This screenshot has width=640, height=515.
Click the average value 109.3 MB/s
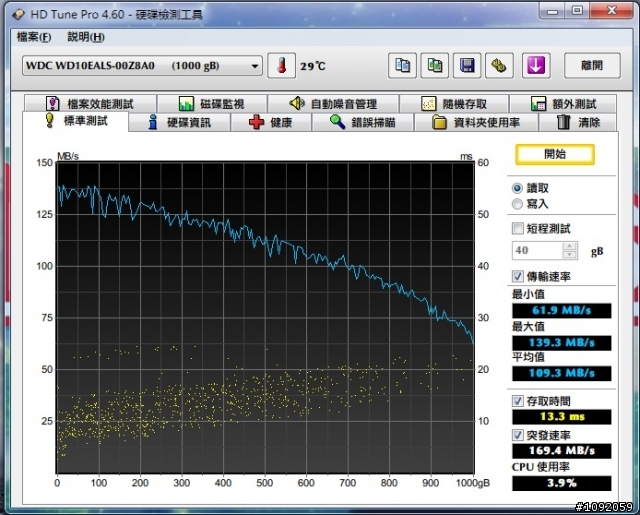click(x=562, y=373)
